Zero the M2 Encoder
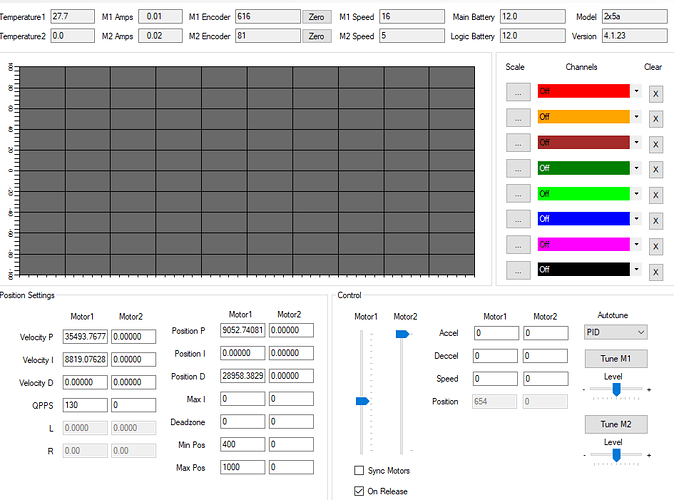Screen dimensions: 674x500 pos(316,36)
